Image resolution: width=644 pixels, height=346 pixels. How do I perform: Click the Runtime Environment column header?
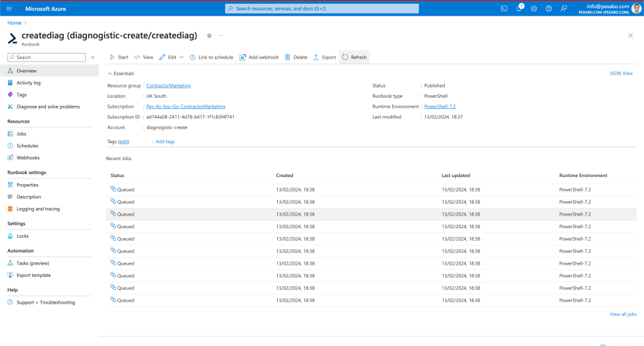[x=584, y=175]
